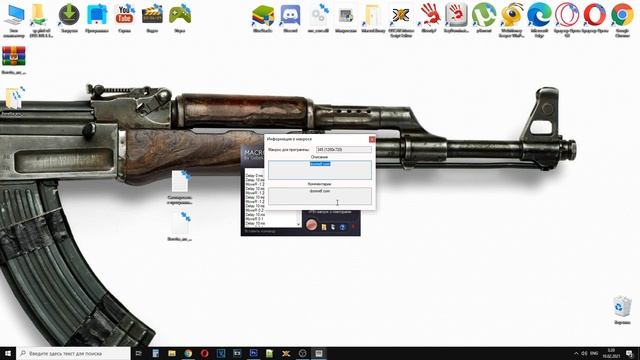Open the Opera icon on the taskbar
The image size is (640, 360).
[x=204, y=353]
